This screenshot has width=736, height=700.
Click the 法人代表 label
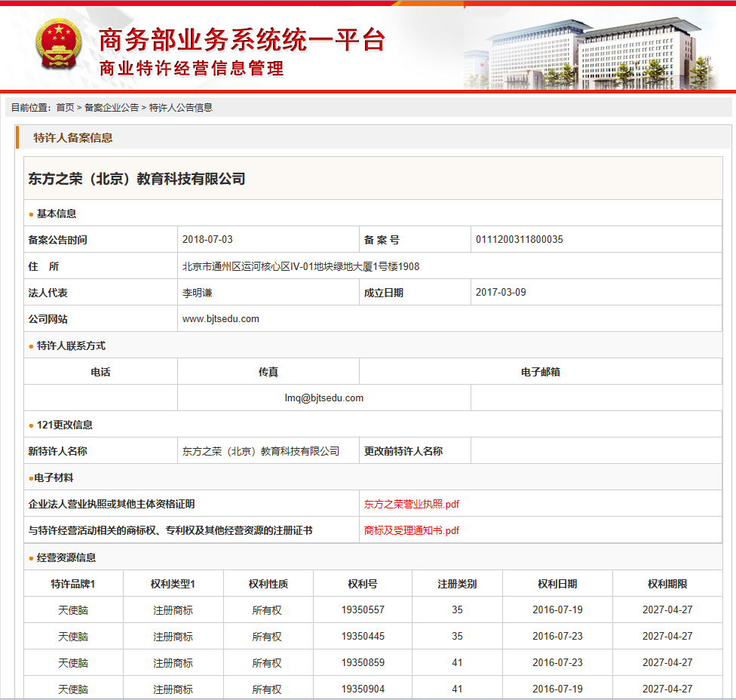(48, 293)
